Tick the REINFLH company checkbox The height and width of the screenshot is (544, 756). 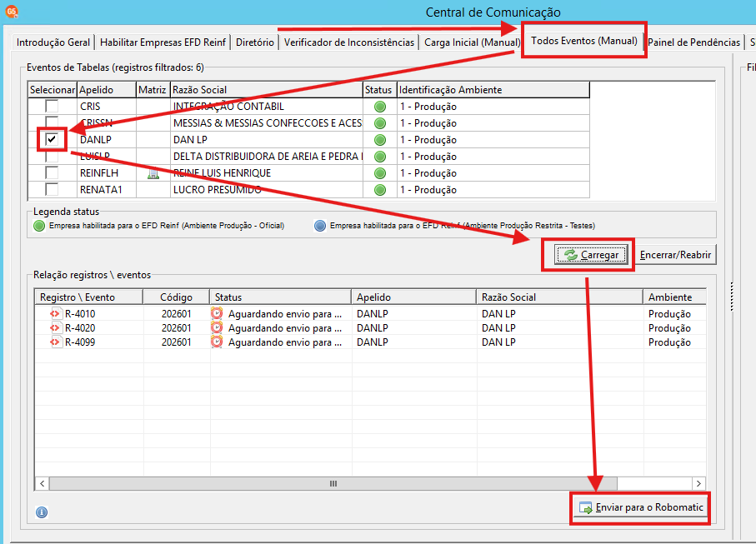point(52,172)
